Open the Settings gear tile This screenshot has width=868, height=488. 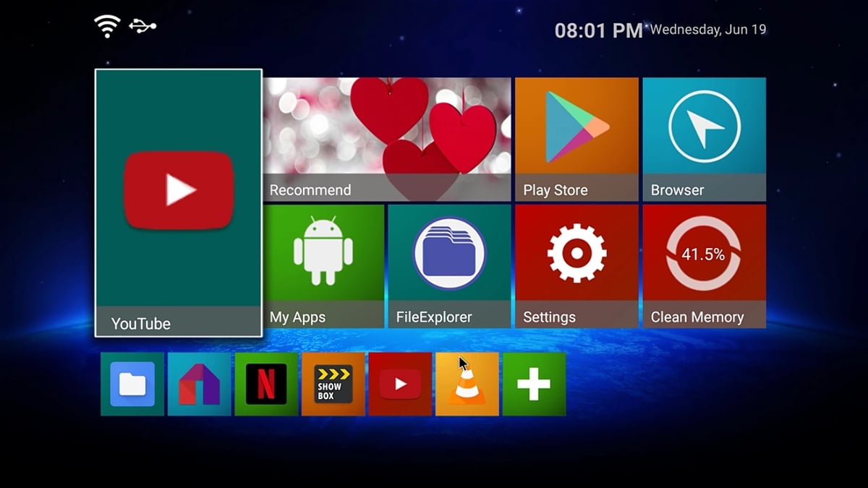[x=576, y=266]
